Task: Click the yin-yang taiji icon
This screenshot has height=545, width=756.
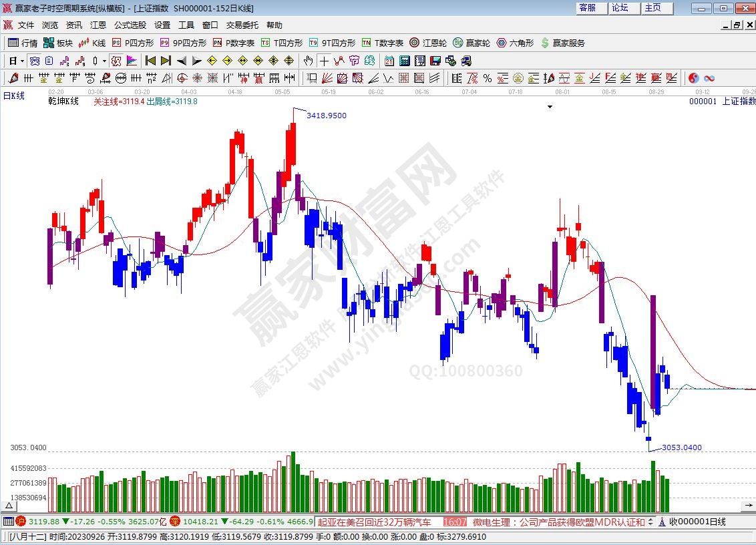Action: [x=693, y=78]
